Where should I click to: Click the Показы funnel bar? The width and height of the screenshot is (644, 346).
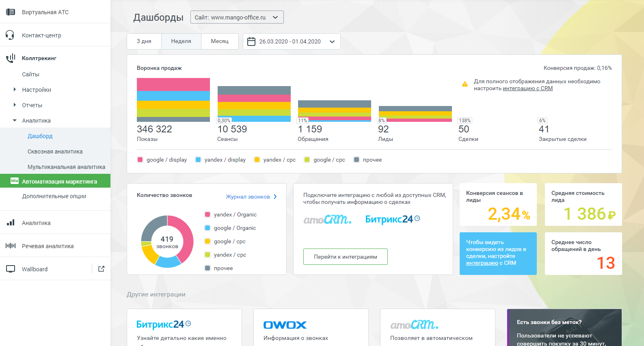[173, 100]
